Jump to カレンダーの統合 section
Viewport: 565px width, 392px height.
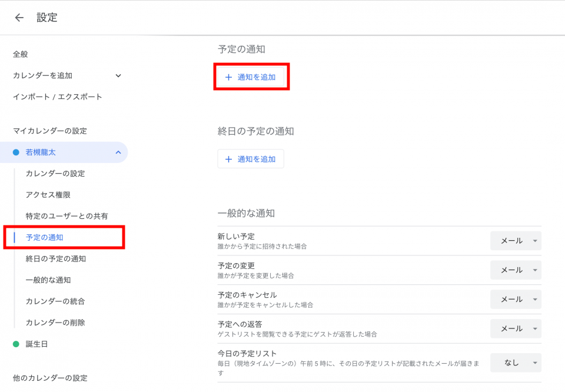[55, 301]
